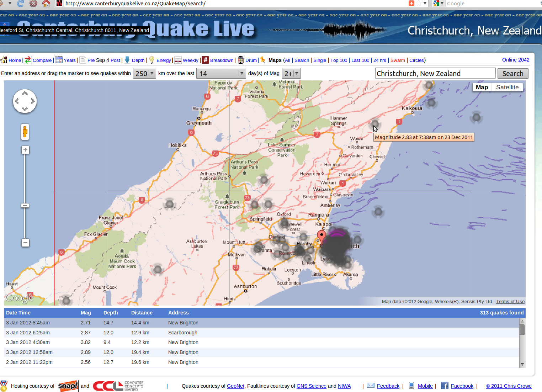
Task: Click the quake list scroll-down arrow
Action: [x=522, y=364]
